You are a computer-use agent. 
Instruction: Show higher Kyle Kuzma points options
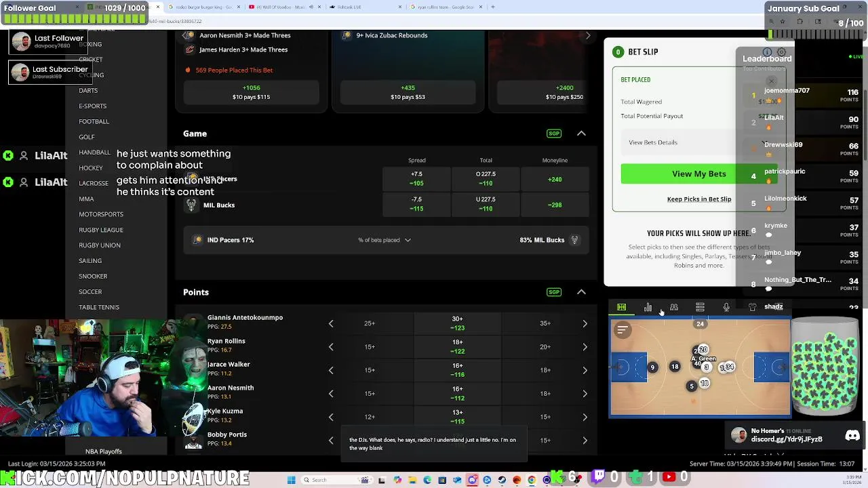(585, 417)
